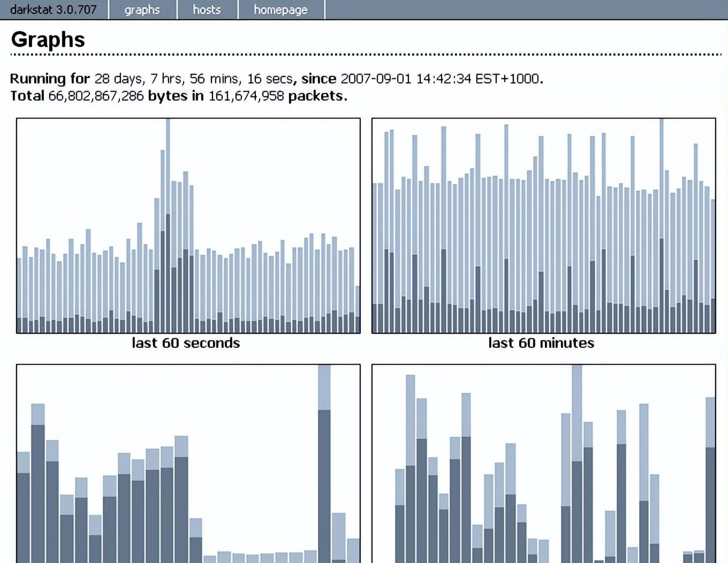Click the Graphs page heading

coord(48,40)
